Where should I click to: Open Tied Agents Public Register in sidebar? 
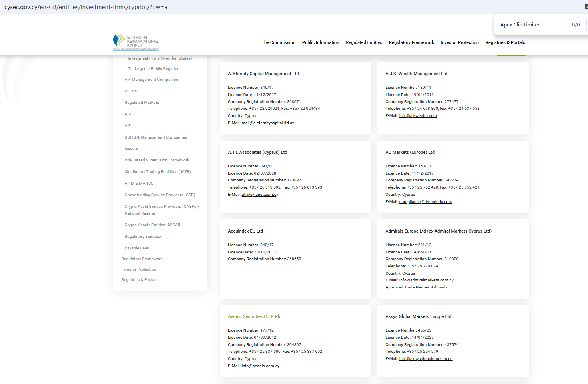[x=153, y=69]
